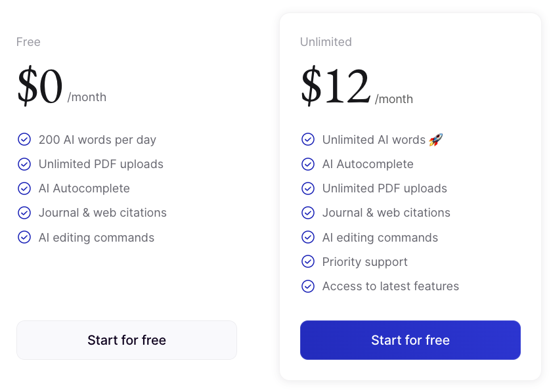Click checkmark beside Free plan's Journal & web citations
The image size is (551, 392).
click(x=24, y=213)
